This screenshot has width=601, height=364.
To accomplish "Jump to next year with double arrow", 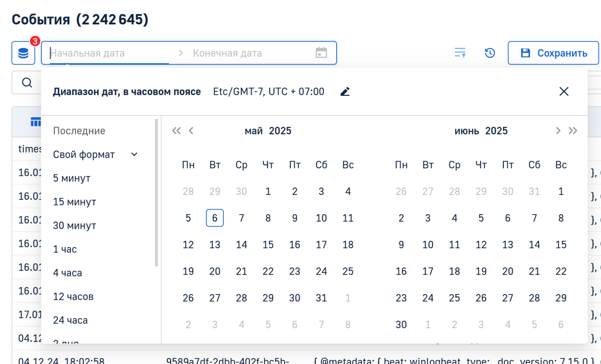I will pyautogui.click(x=573, y=131).
